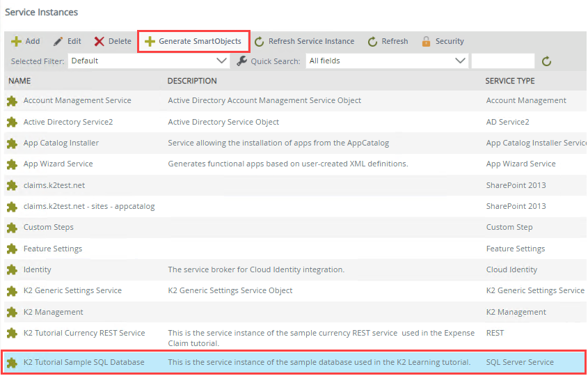Click REST service type cell
The image size is (588, 376).
coord(495,333)
